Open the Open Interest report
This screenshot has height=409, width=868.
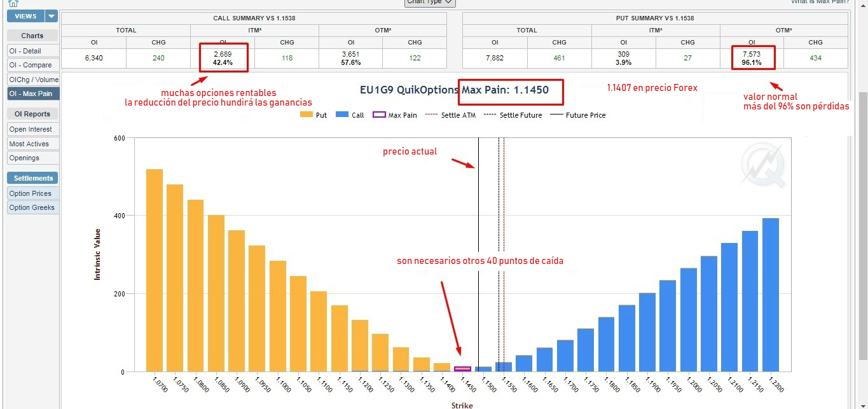(x=33, y=129)
